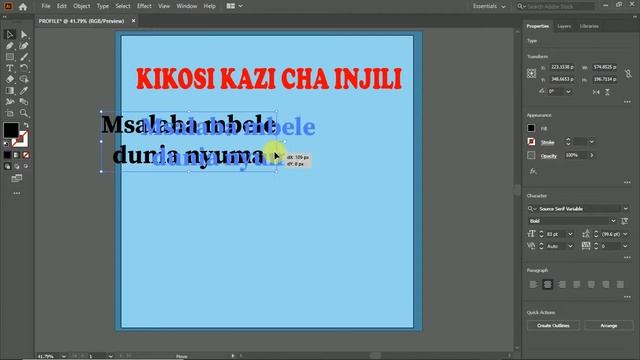The height and width of the screenshot is (360, 640).
Task: Enable Draw Behind mode
Action: tap(17, 166)
